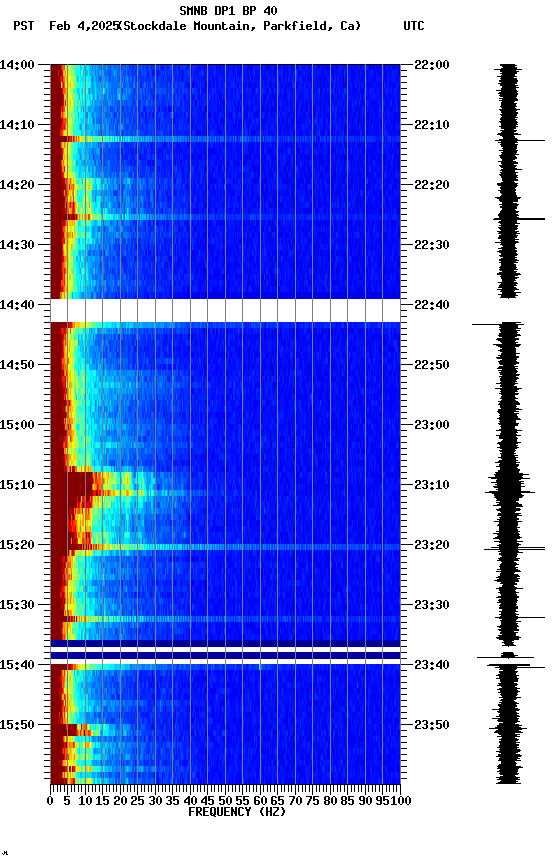Click the 15:00 PST time label
552x864 pixels.
click(x=17, y=425)
